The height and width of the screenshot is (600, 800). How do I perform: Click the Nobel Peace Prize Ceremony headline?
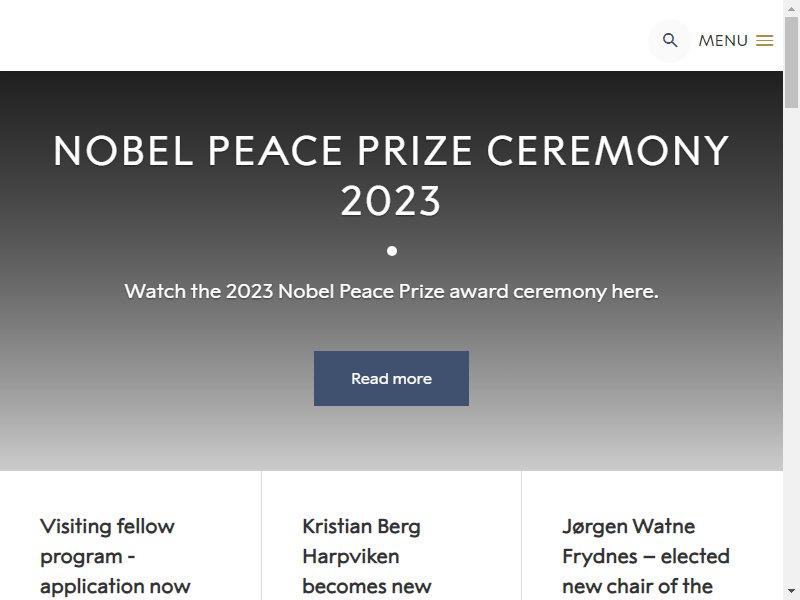(x=391, y=151)
